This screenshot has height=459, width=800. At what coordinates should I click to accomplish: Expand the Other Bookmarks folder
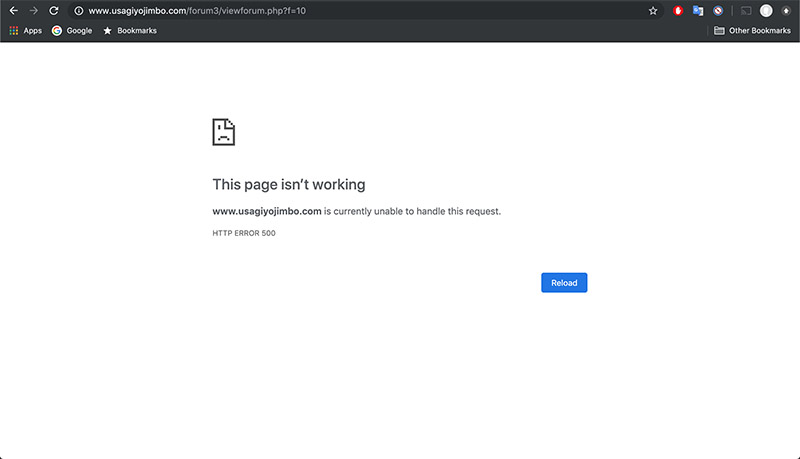pyautogui.click(x=751, y=31)
